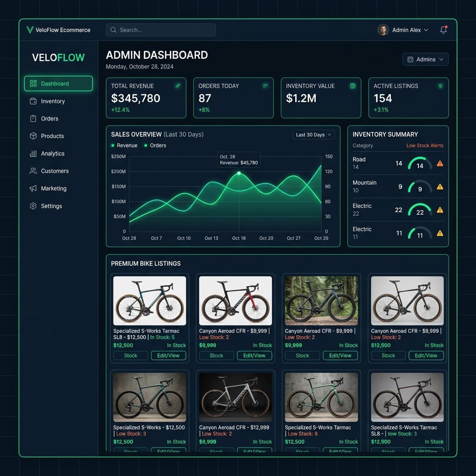Image resolution: width=476 pixels, height=476 pixels.
Task: Click the Mountain low stock warning icon
Action: [440, 187]
